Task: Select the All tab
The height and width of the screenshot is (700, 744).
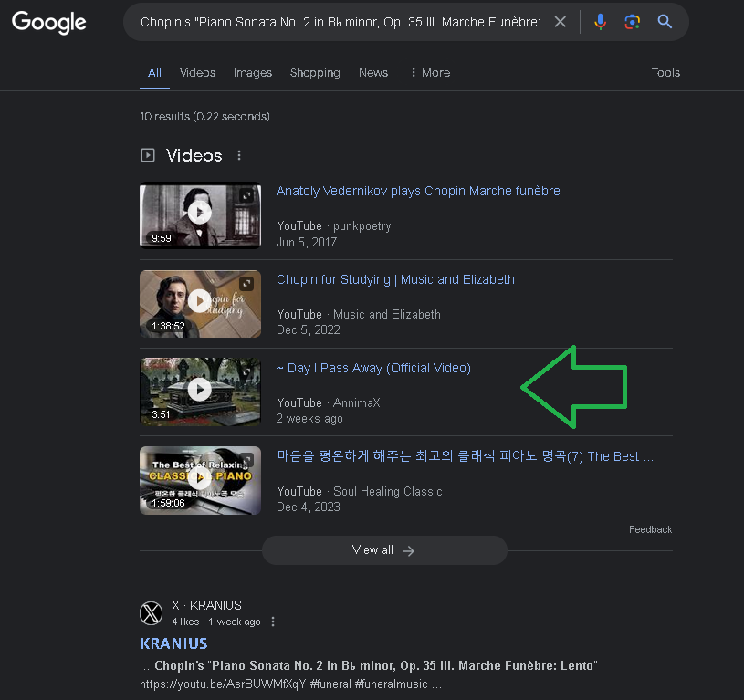Action: coord(154,73)
